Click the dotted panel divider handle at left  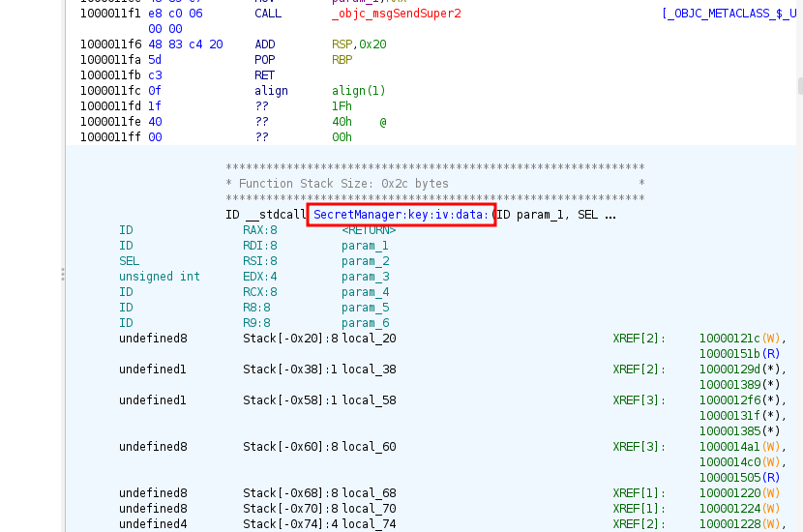(63, 275)
